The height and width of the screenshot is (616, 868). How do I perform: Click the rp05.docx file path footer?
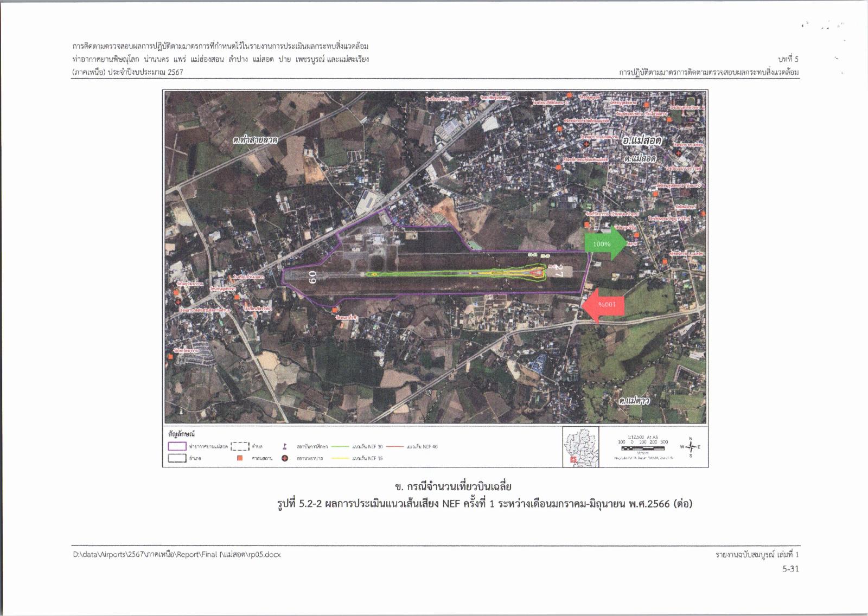pyautogui.click(x=177, y=555)
